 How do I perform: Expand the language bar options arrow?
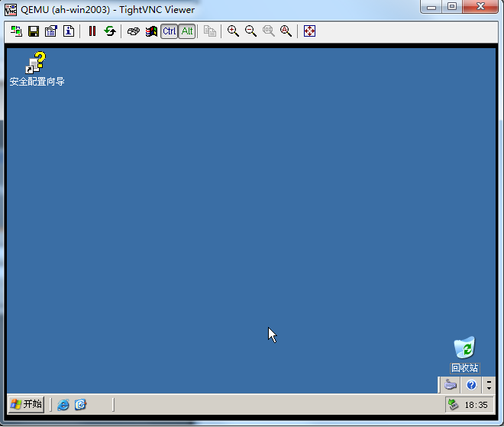[489, 385]
